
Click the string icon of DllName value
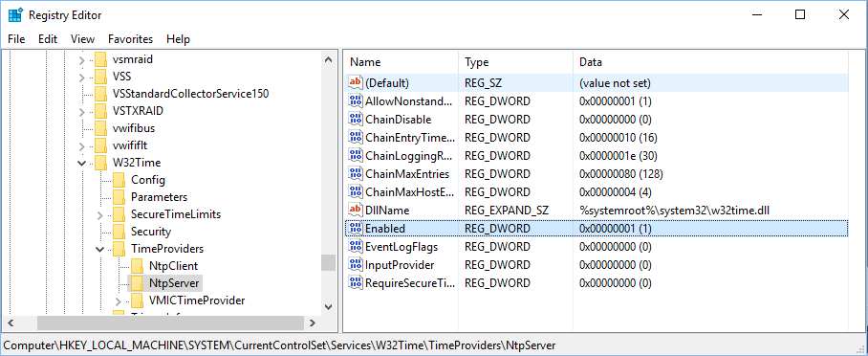coord(355,211)
